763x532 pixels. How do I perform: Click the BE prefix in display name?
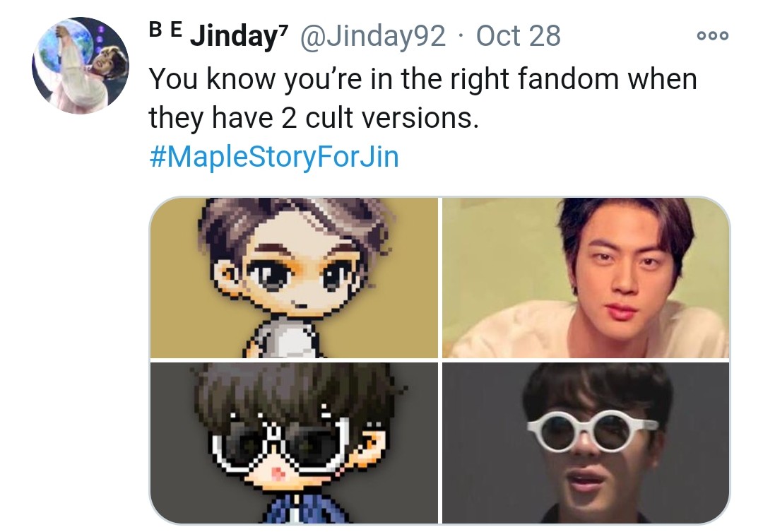[x=165, y=30]
